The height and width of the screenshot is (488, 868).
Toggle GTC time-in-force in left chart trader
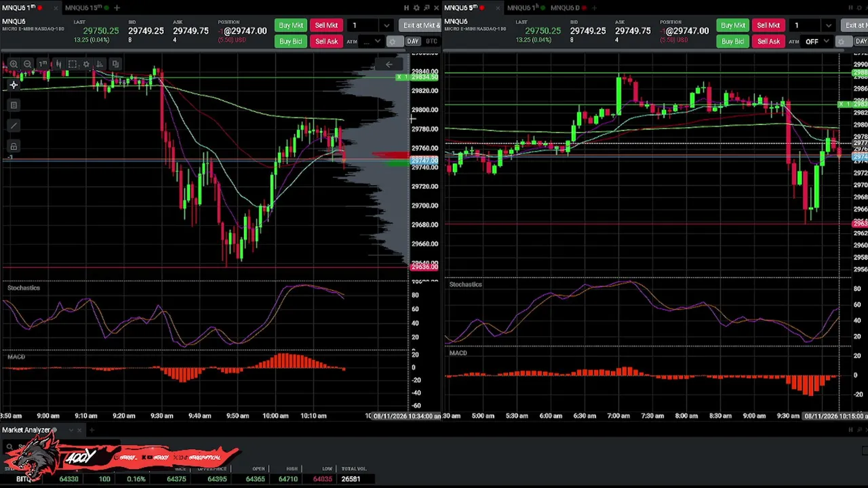tap(431, 41)
